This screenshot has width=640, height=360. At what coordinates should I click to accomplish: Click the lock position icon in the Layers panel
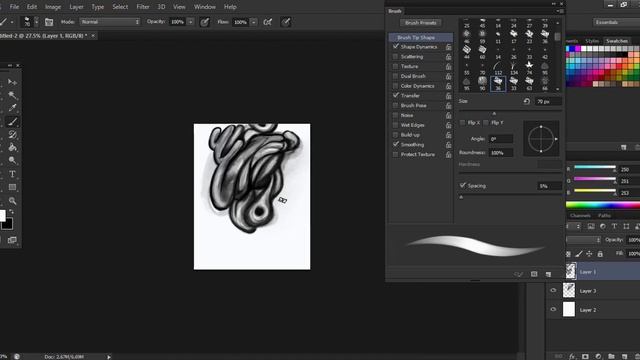589,254
